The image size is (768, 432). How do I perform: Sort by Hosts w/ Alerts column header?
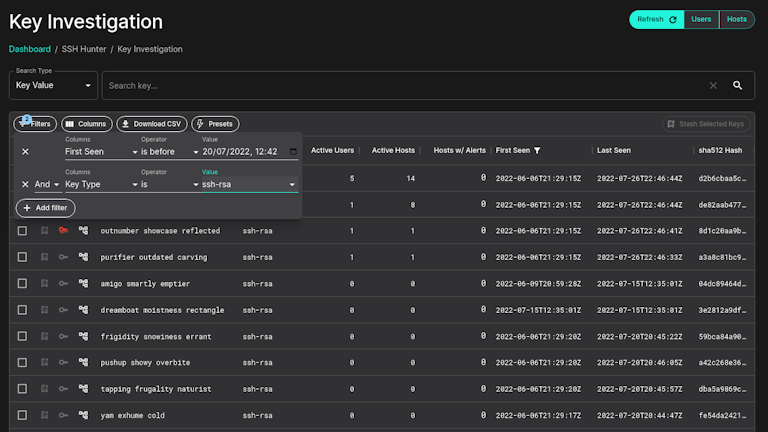pos(459,150)
